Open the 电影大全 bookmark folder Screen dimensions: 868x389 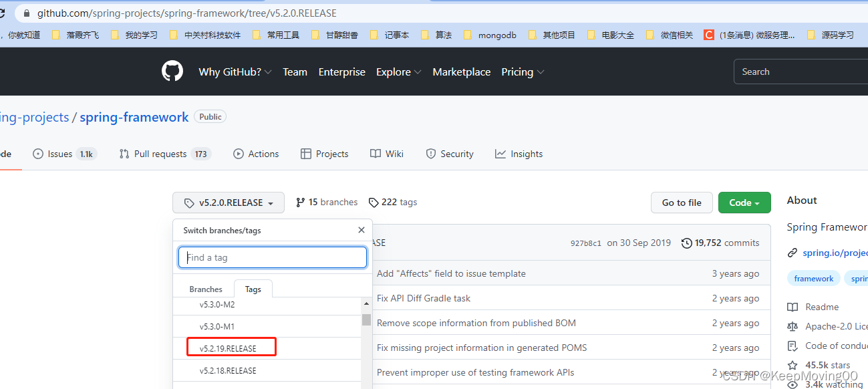click(610, 35)
